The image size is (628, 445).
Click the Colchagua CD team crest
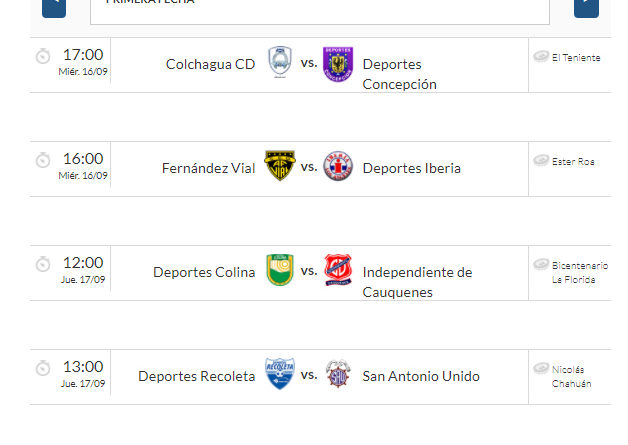pos(280,62)
